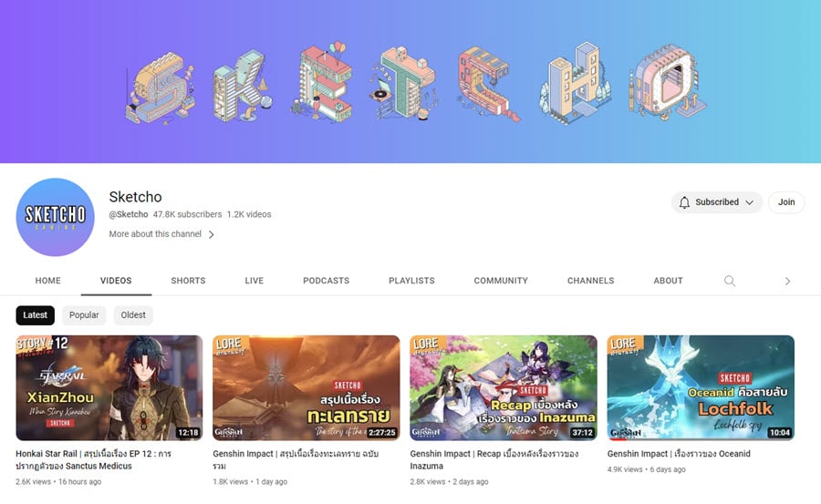
Task: Open the Inazuma Recap video thumbnail
Action: (x=504, y=388)
